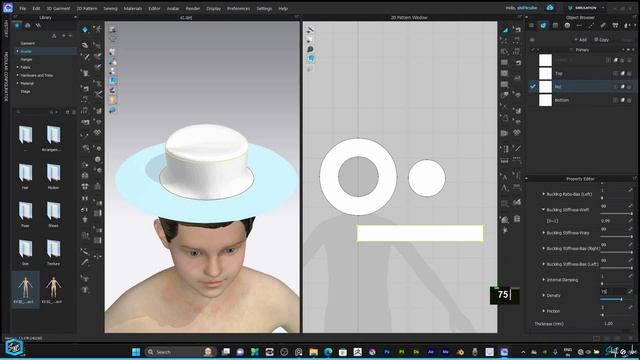Viewport: 640px width, 360px height.
Task: Open the Render menu
Action: click(x=193, y=8)
